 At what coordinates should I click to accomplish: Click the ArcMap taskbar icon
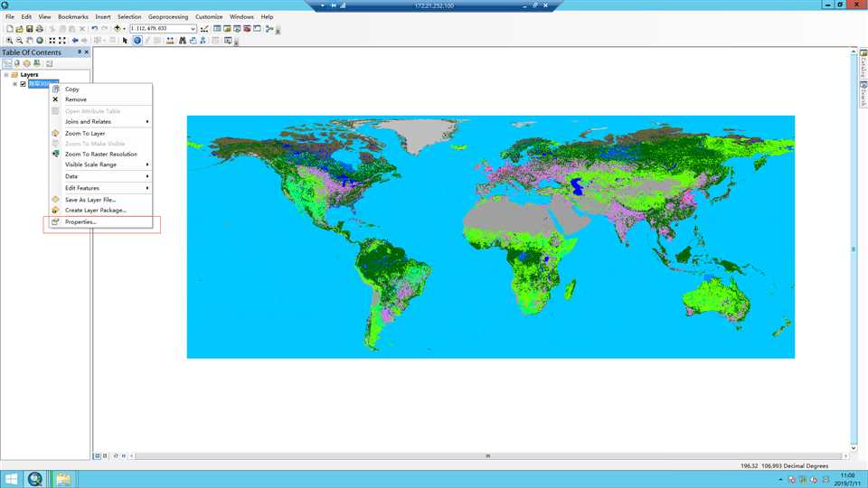(35, 479)
